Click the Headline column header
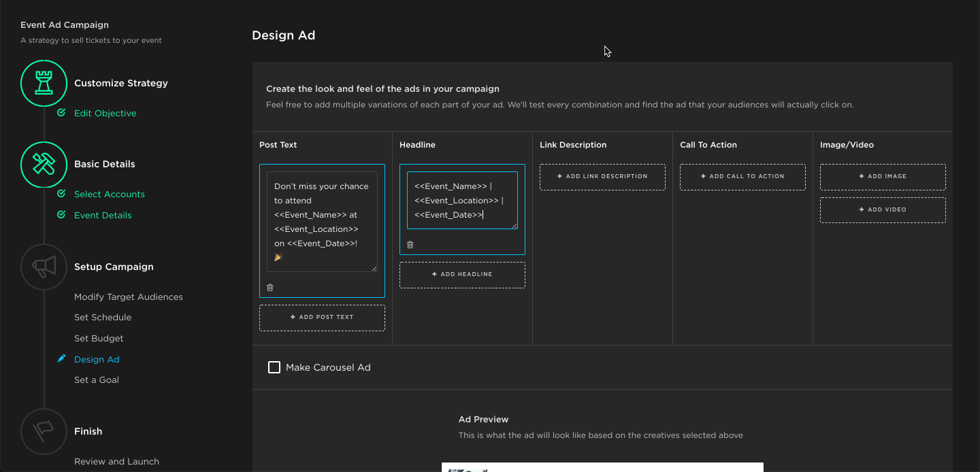The height and width of the screenshot is (472, 980). point(417,145)
